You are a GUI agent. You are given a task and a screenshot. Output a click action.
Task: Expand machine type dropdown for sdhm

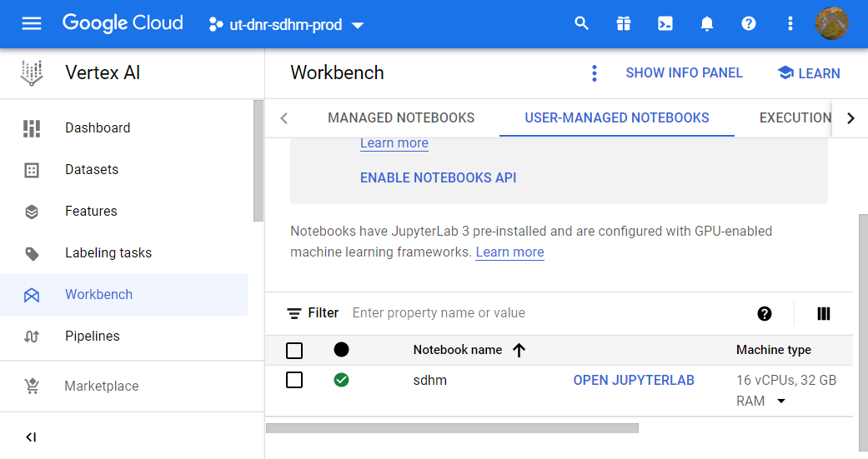pyautogui.click(x=781, y=402)
